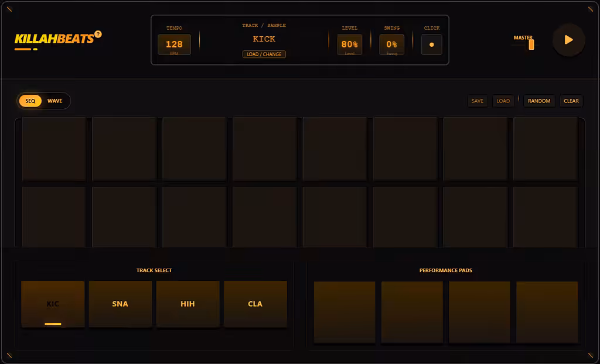Select the HIH hi-hat track

[187, 304]
